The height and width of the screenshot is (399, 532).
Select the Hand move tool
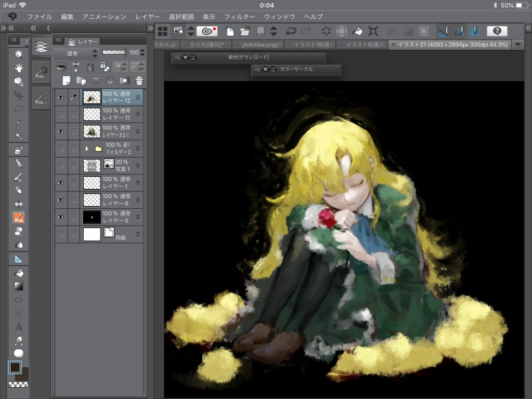tap(19, 68)
